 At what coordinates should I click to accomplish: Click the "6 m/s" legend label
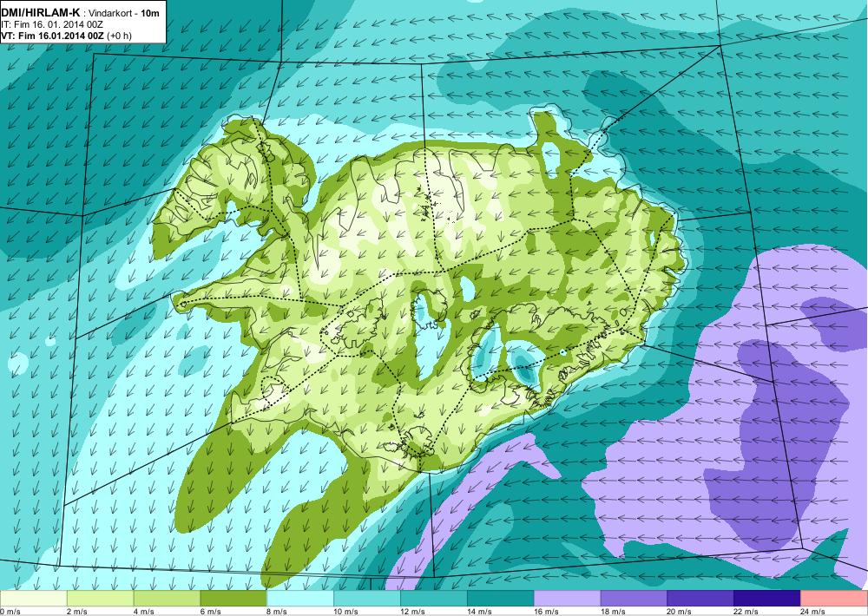[212, 612]
